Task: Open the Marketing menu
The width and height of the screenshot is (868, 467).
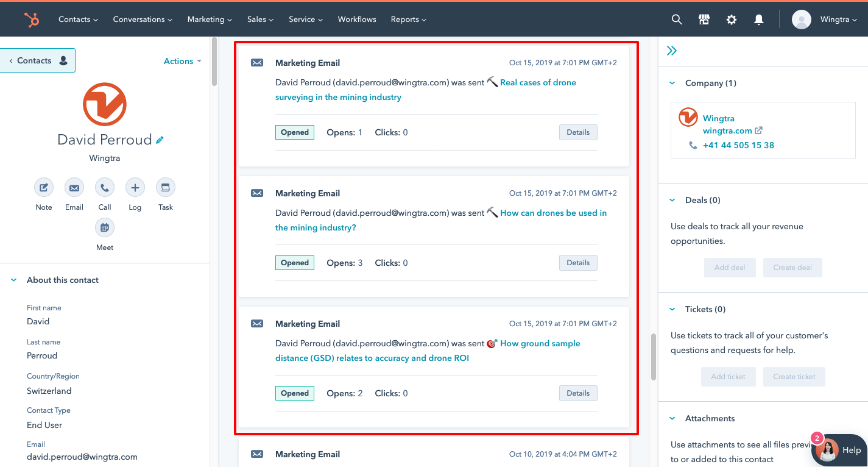Action: pos(210,20)
